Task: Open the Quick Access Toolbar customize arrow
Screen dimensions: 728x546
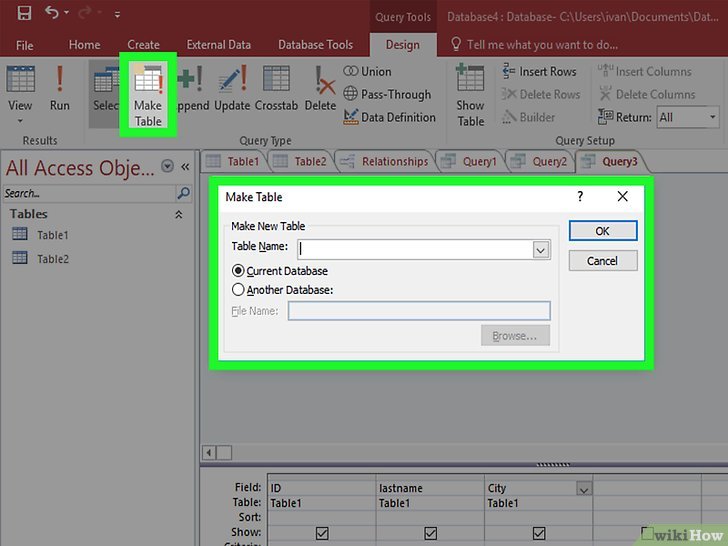Action: coord(117,14)
